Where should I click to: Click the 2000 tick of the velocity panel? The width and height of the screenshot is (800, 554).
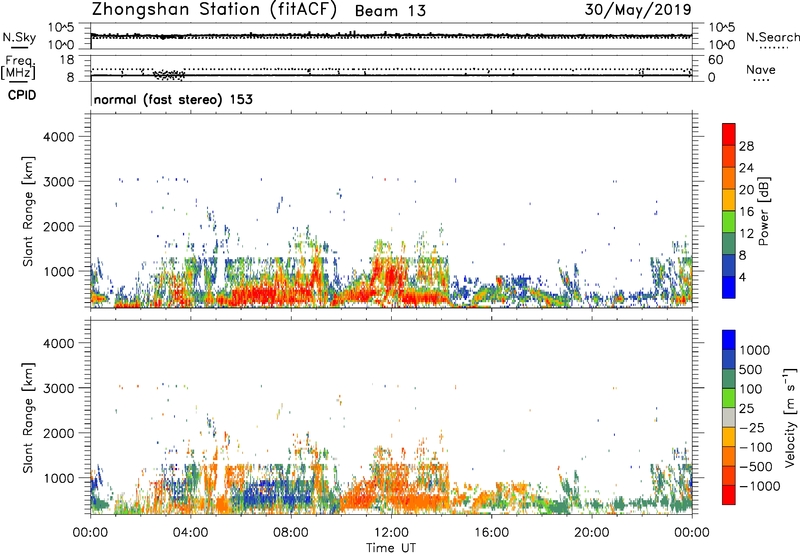[x=59, y=433]
